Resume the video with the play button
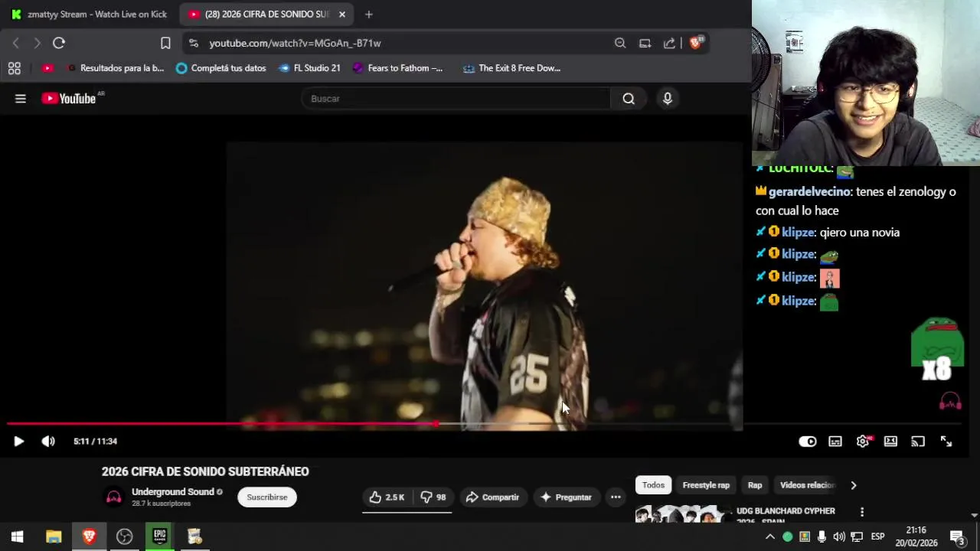The width and height of the screenshot is (980, 551). tap(19, 441)
